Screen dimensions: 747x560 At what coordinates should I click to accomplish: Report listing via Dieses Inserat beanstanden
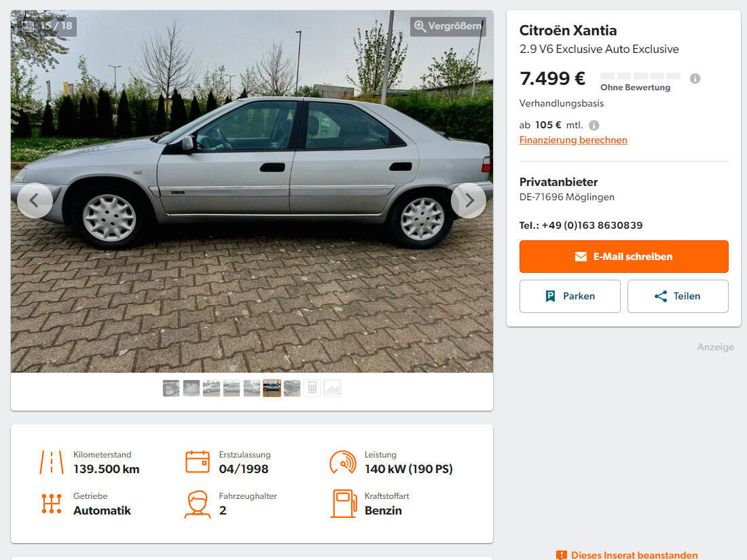click(x=627, y=555)
